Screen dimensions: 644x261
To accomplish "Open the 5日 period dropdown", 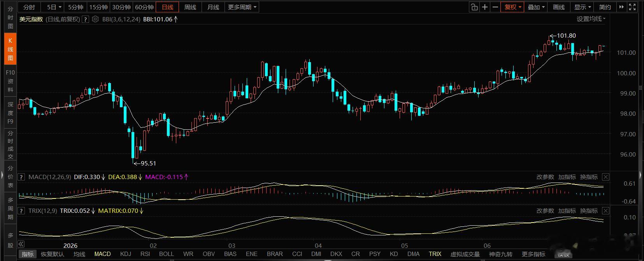I will click(54, 7).
